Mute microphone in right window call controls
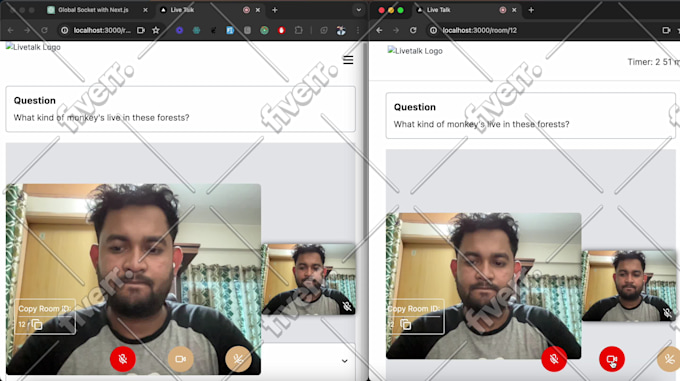680x381 pixels. 554,359
